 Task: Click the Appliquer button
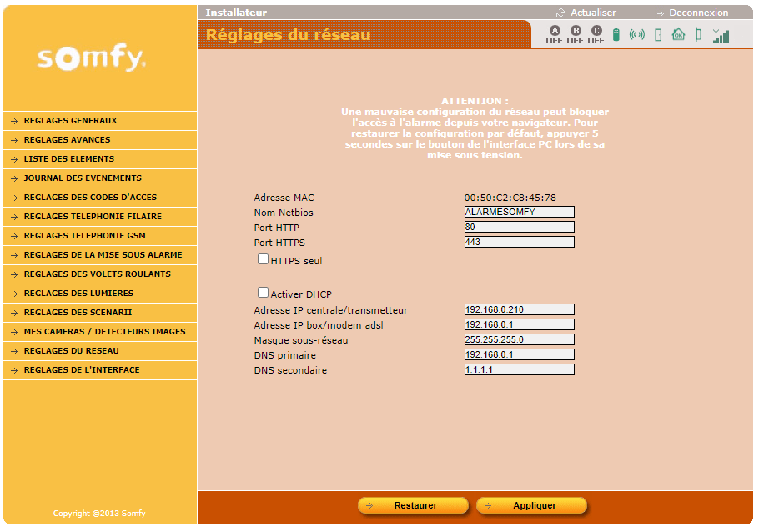point(531,506)
